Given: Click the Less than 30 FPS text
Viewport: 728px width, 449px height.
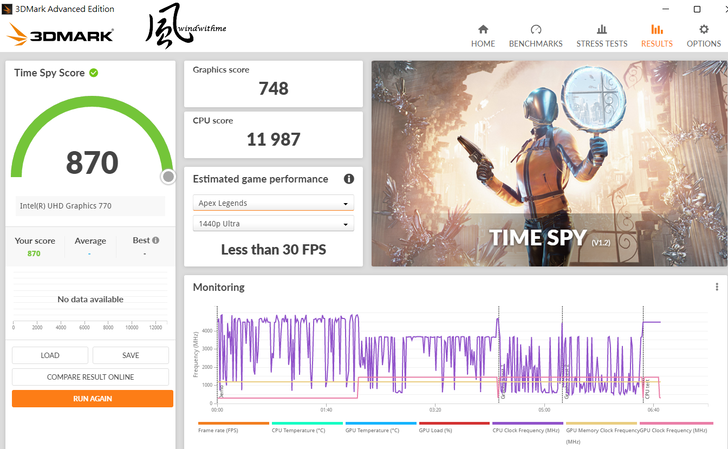Looking at the screenshot, I should tap(273, 249).
